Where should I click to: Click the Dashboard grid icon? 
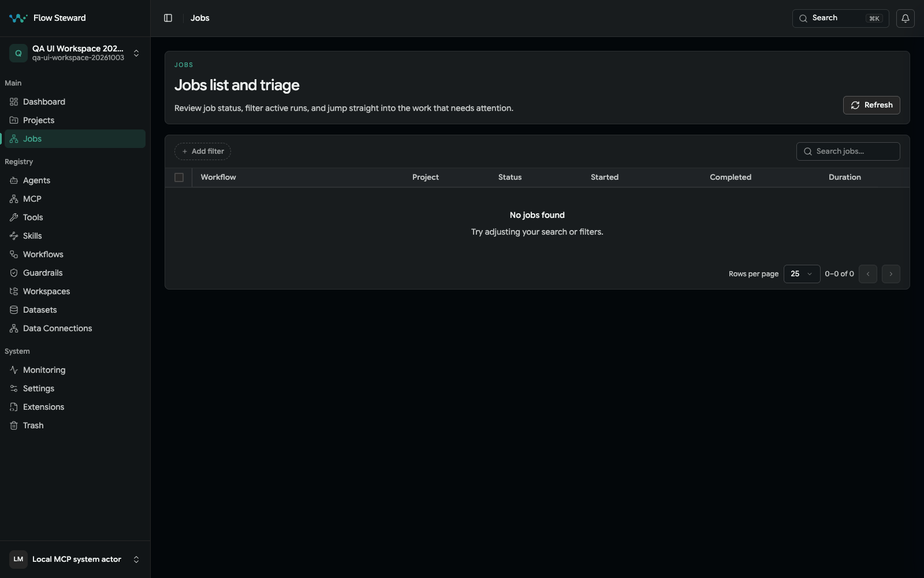pyautogui.click(x=14, y=102)
